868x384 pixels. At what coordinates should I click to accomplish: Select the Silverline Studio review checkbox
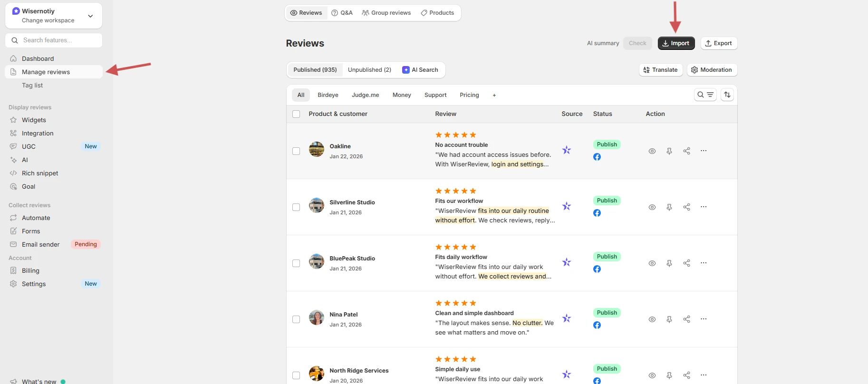pos(296,207)
